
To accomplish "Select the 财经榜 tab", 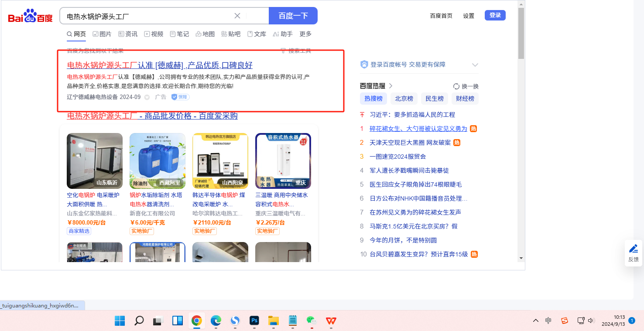I will (465, 99).
